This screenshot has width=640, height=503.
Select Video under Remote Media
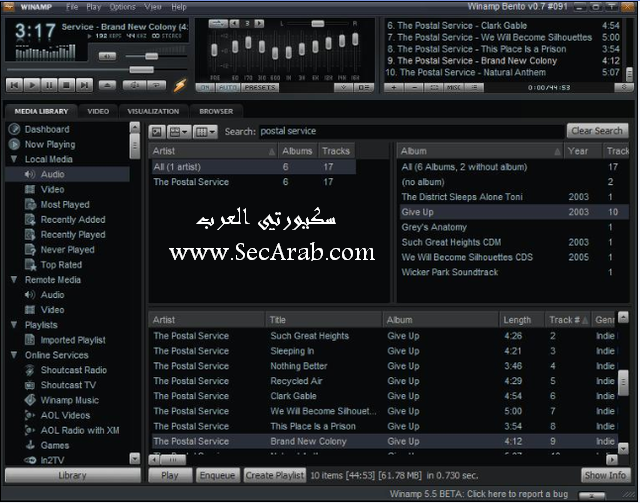tap(52, 310)
